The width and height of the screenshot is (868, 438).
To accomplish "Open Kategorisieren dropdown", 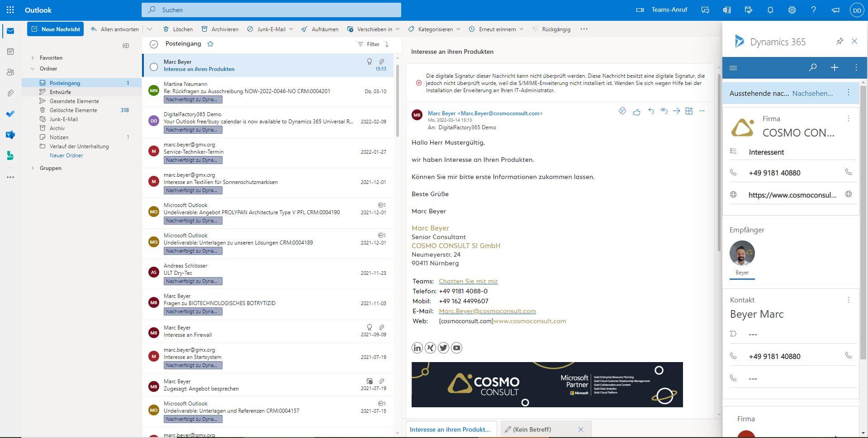I will [458, 29].
